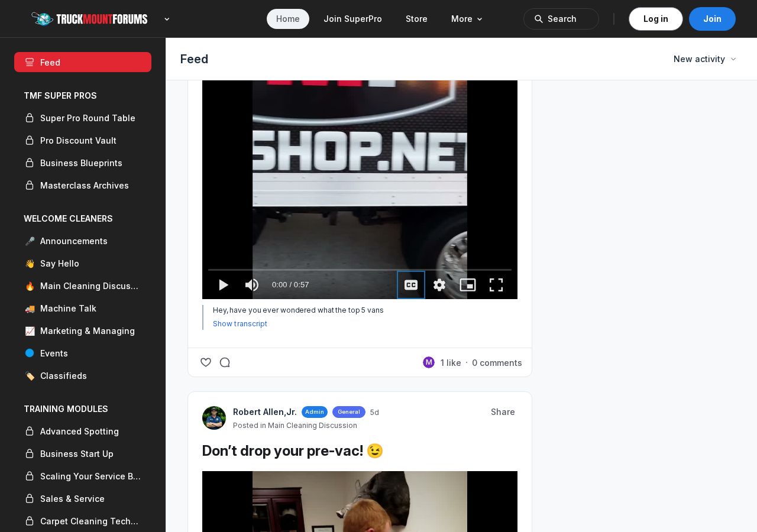Click lock icon beside Super Pro Round Table
Screen dimensions: 757x532
pos(29,118)
